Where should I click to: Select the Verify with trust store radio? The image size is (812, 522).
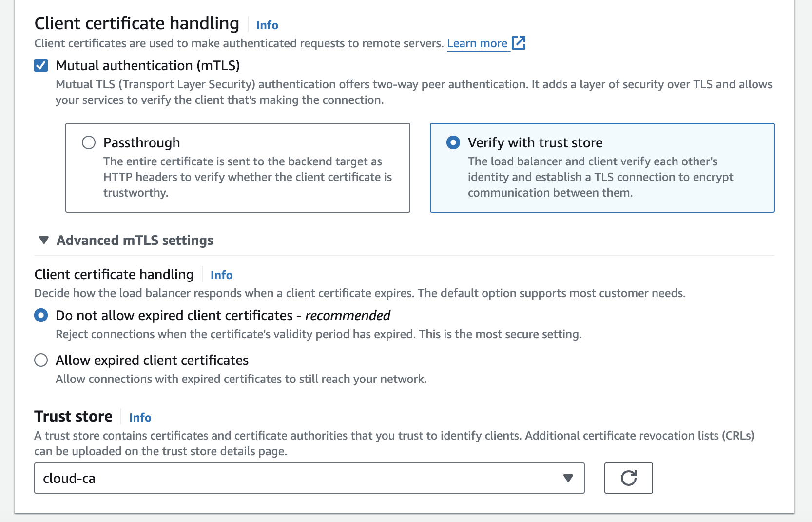coord(453,142)
